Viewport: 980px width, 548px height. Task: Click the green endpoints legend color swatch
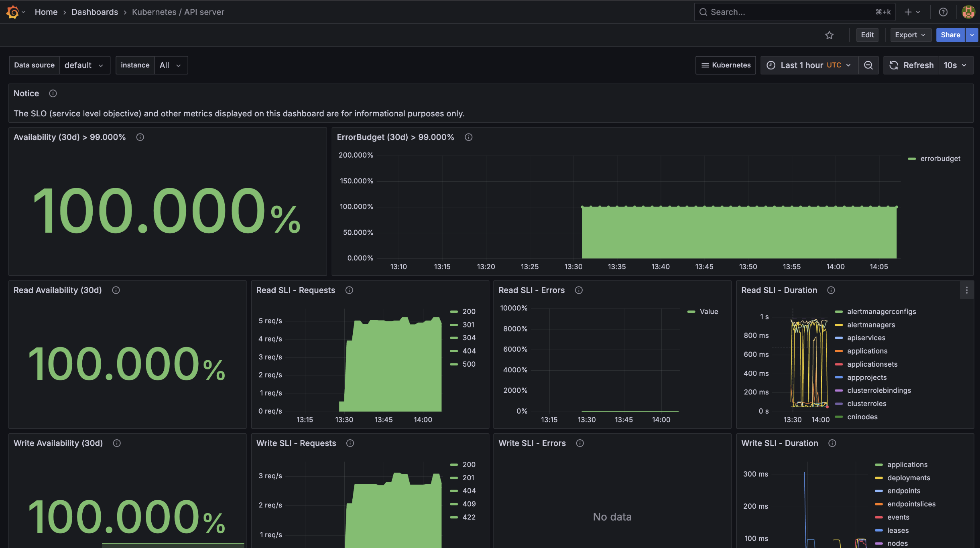[x=879, y=491]
